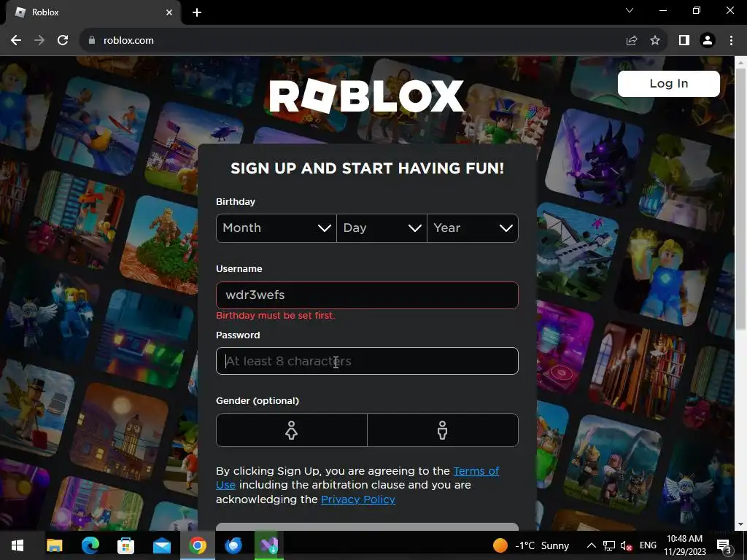Screen dimensions: 747x560
Task: Go back with the browser back arrow
Action: coord(16,41)
